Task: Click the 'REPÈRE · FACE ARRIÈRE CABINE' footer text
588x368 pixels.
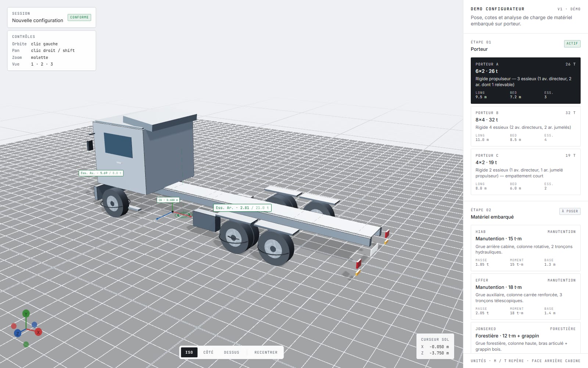Action: click(545, 361)
